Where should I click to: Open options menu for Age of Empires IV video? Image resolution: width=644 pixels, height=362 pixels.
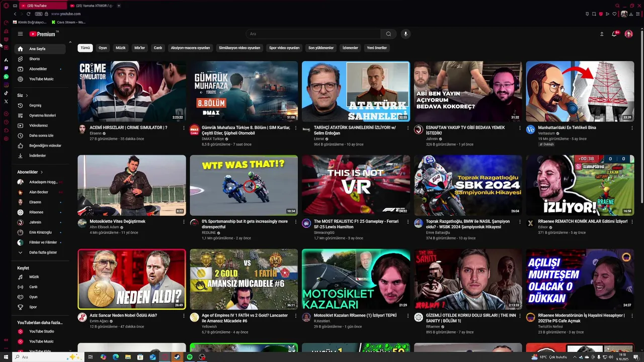coord(296,316)
